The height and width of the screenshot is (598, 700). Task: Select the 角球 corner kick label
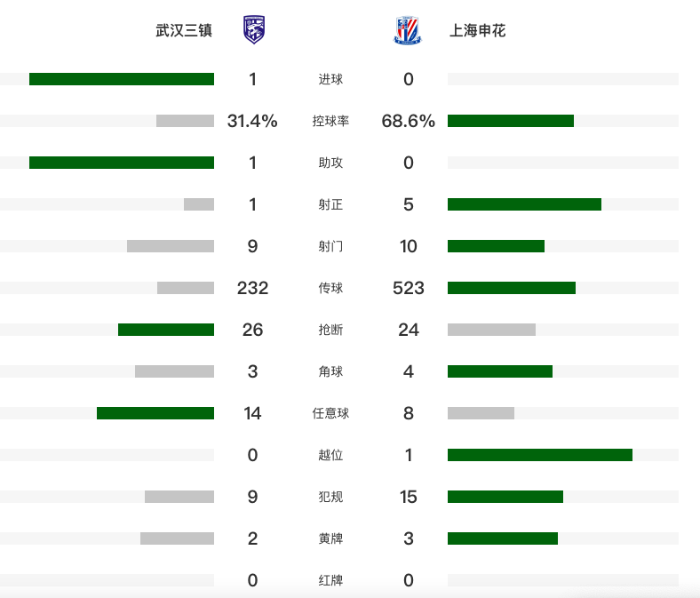330,371
